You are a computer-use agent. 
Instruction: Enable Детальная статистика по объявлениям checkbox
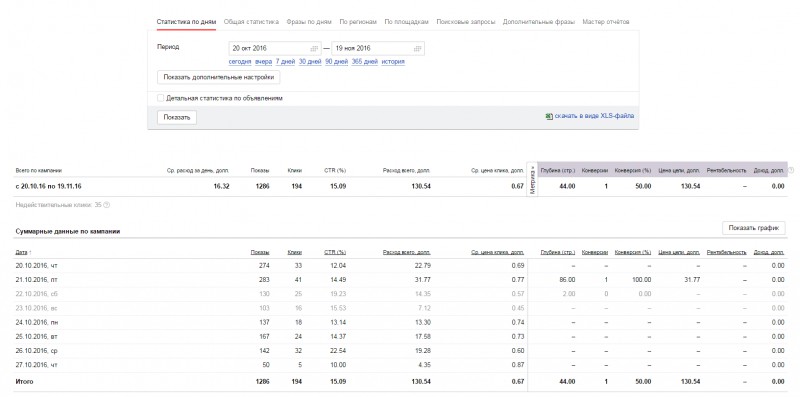161,98
